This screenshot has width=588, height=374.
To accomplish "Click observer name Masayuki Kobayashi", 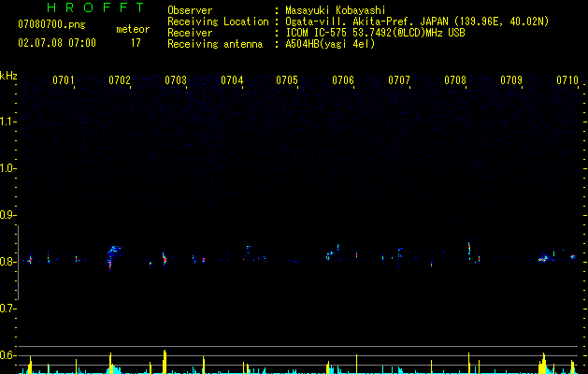I will coord(336,10).
